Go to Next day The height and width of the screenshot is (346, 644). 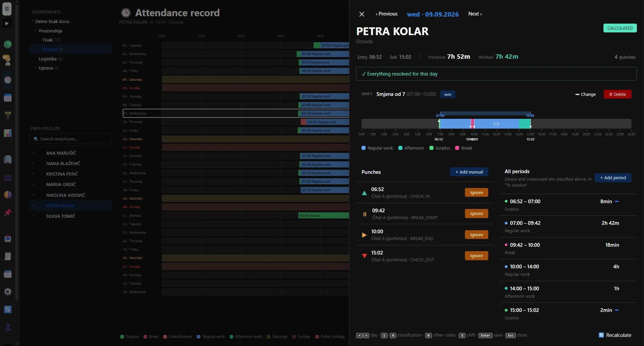tap(475, 14)
